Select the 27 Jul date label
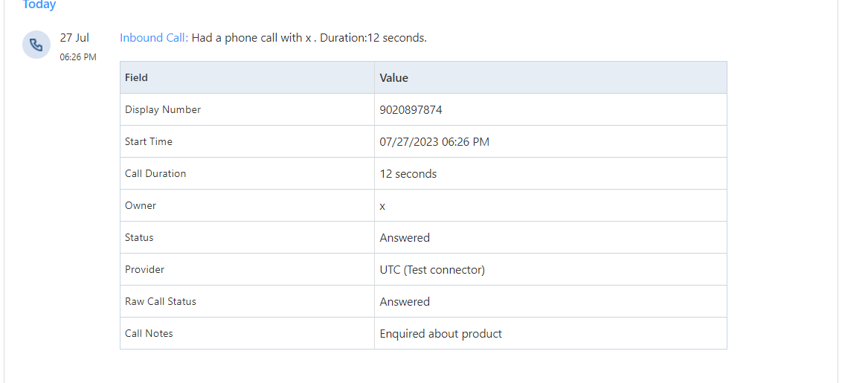The image size is (868, 383). [x=74, y=38]
